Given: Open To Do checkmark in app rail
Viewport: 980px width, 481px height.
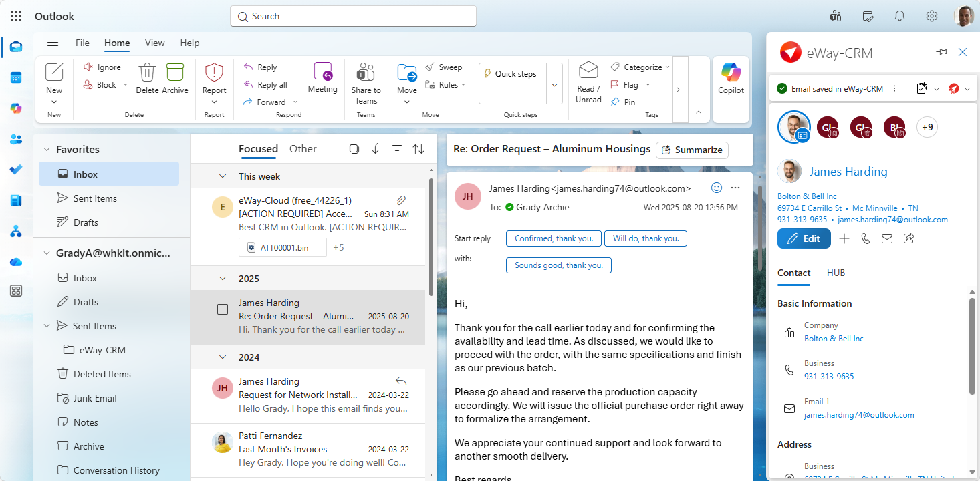Looking at the screenshot, I should (x=16, y=170).
